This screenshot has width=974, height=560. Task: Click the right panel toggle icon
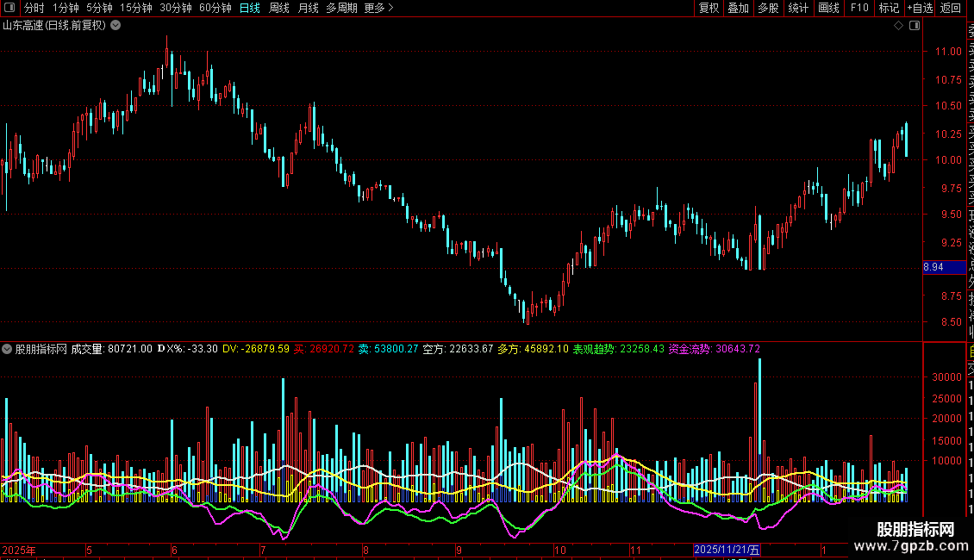click(914, 25)
